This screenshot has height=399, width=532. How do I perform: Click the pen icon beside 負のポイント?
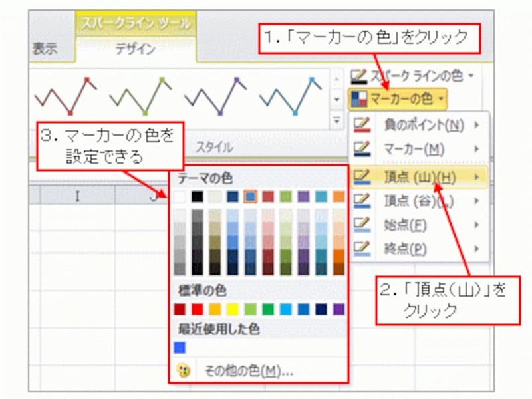(x=362, y=125)
